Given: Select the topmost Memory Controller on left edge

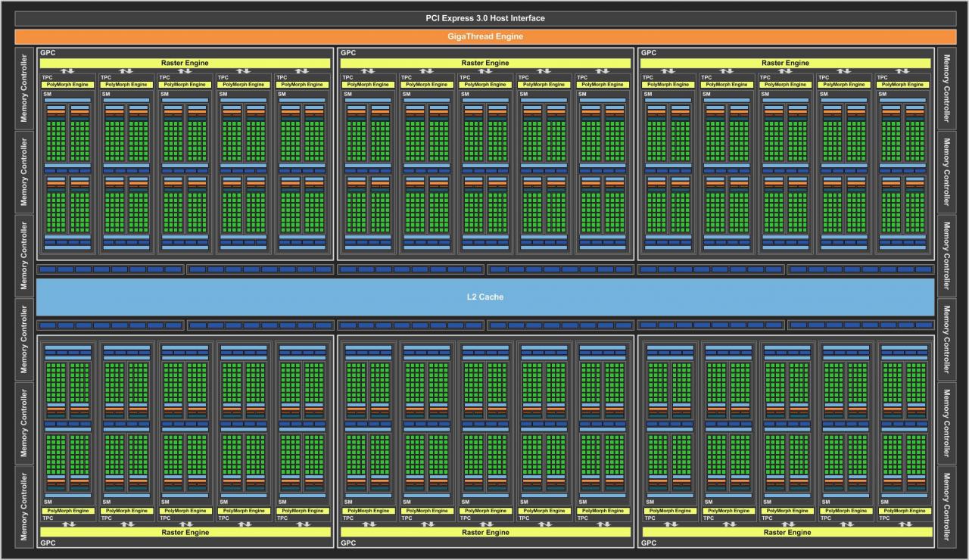Looking at the screenshot, I should click(23, 88).
